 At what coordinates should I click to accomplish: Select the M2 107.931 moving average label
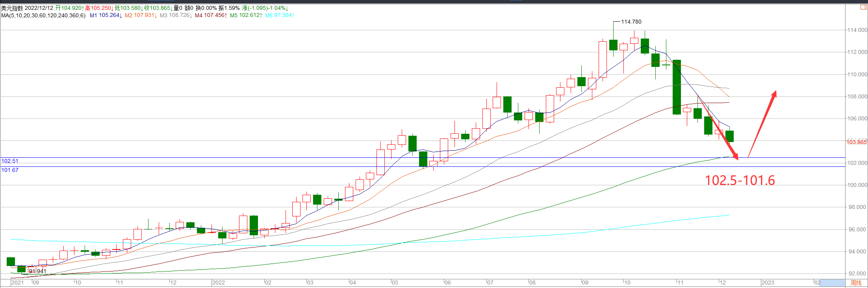(141, 15)
